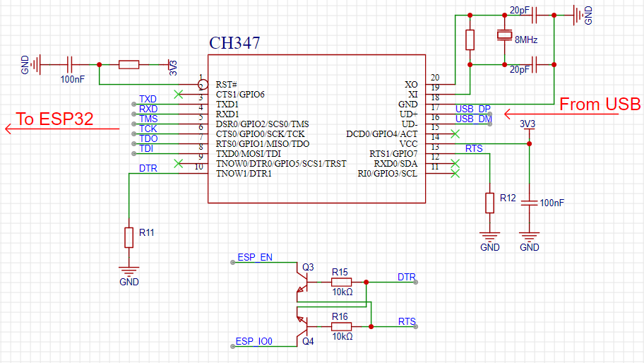The height and width of the screenshot is (363, 644).
Task: Select the ESP_IO0 net label
Action: click(254, 341)
